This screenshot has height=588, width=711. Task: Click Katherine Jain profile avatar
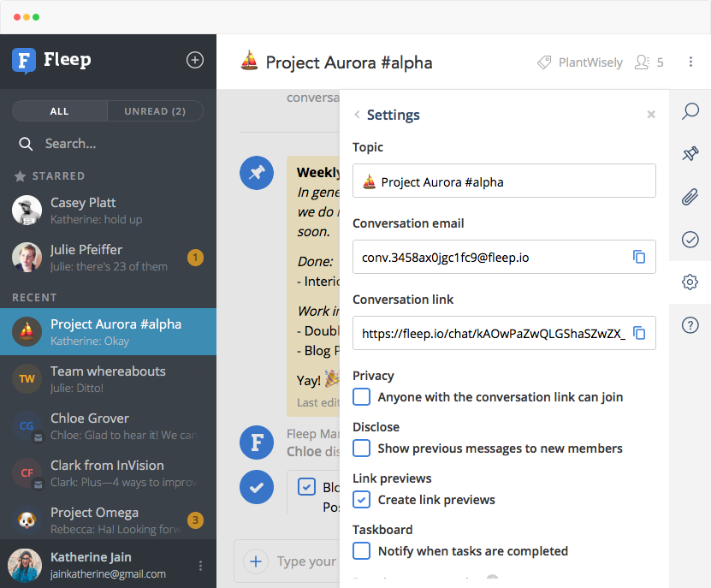pyautogui.click(x=25, y=565)
